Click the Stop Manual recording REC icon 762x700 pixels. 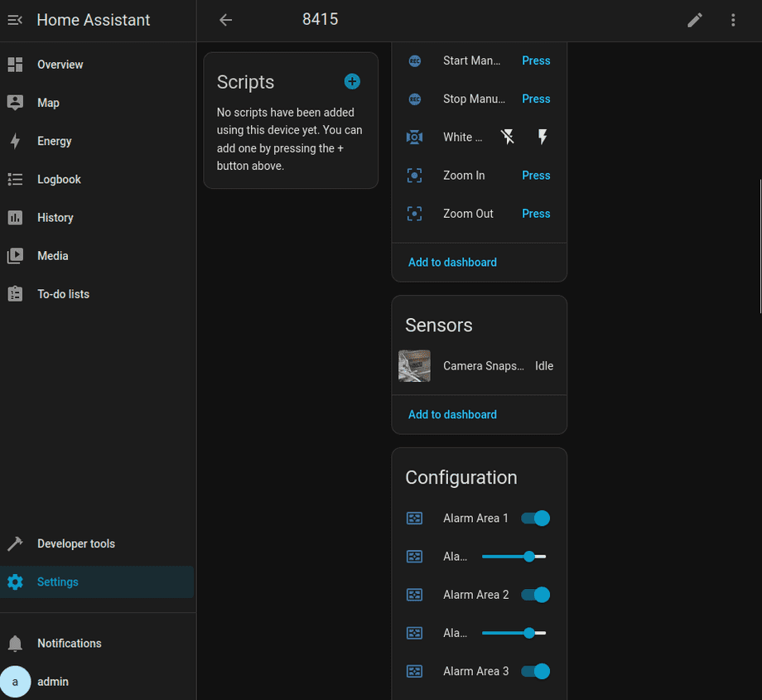coord(414,99)
